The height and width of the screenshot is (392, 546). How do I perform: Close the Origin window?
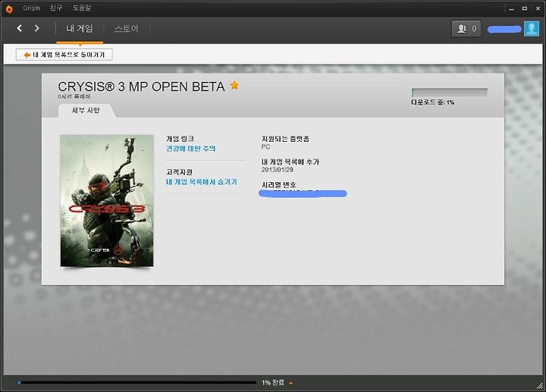click(538, 8)
